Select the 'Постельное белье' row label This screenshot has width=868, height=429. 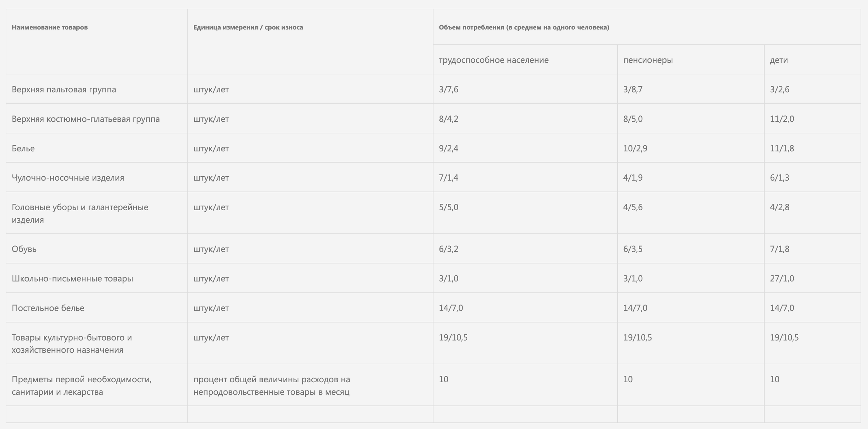[x=48, y=308]
